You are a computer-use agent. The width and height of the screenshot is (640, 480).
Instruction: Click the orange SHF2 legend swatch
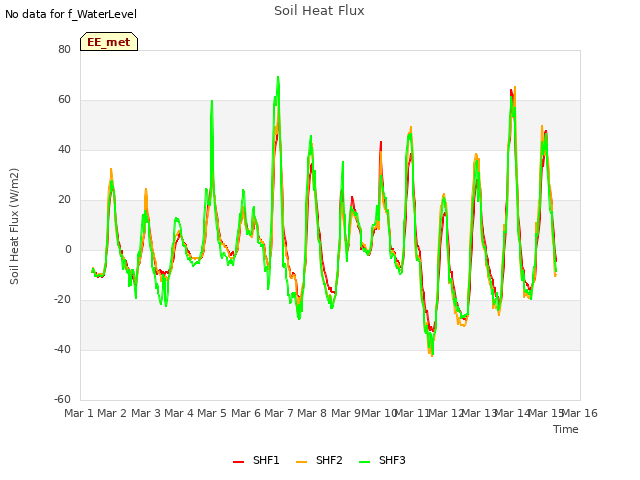[x=301, y=462]
